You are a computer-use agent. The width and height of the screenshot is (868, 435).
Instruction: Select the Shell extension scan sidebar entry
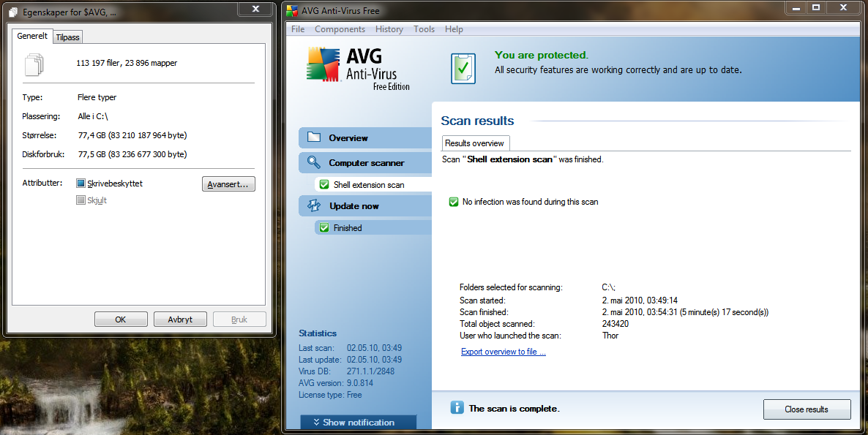pyautogui.click(x=373, y=185)
